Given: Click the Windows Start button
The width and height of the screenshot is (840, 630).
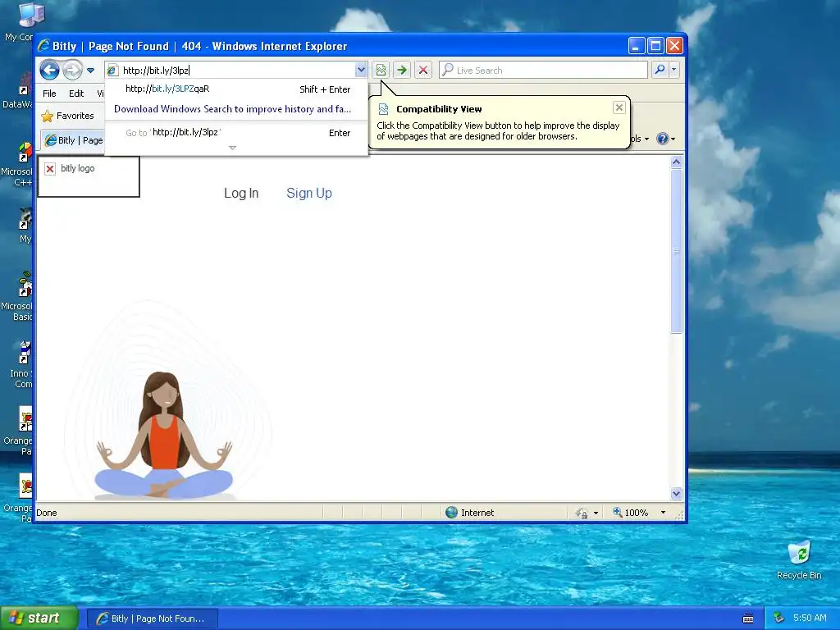Looking at the screenshot, I should (39, 618).
